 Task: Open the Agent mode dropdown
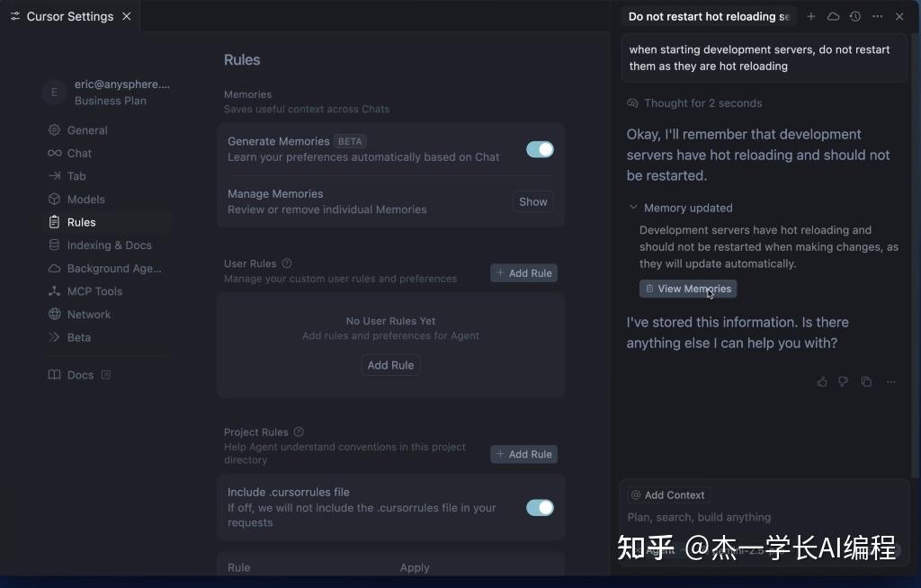pyautogui.click(x=661, y=550)
